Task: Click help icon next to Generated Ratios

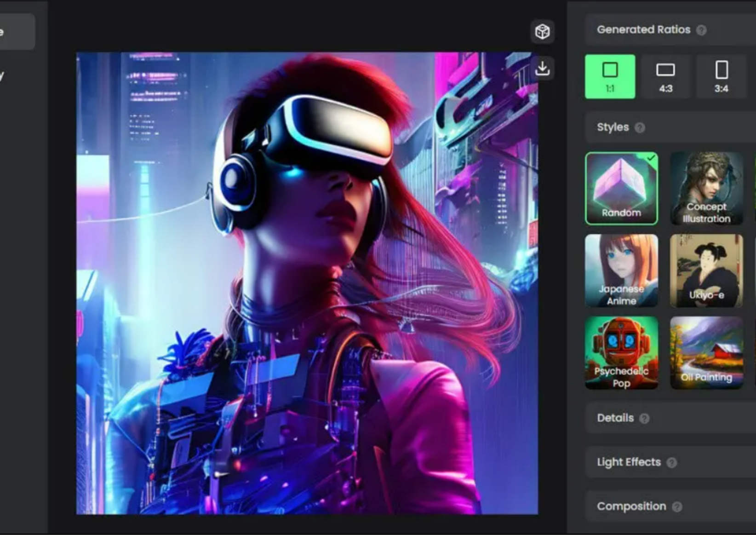Action: tap(701, 30)
